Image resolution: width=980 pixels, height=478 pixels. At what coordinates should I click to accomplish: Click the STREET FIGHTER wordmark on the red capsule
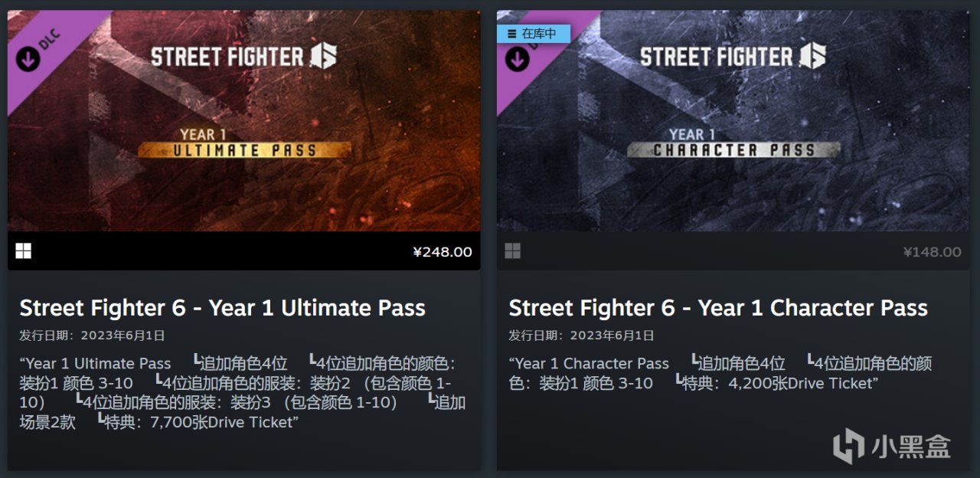227,57
